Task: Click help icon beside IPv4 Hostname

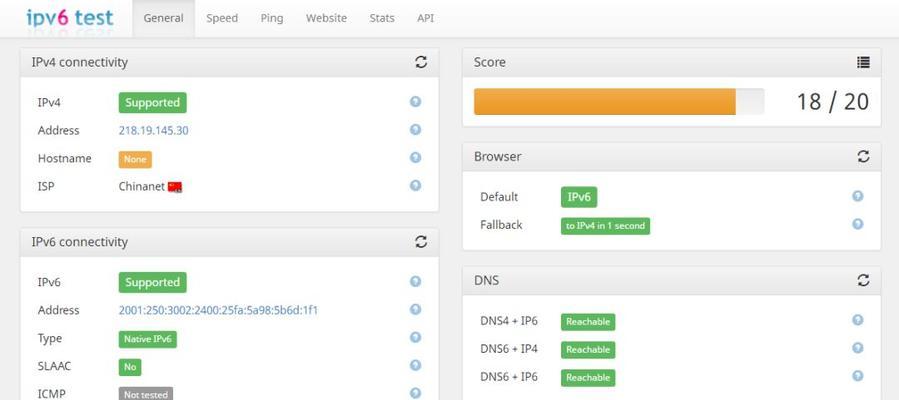Action: [x=416, y=158]
